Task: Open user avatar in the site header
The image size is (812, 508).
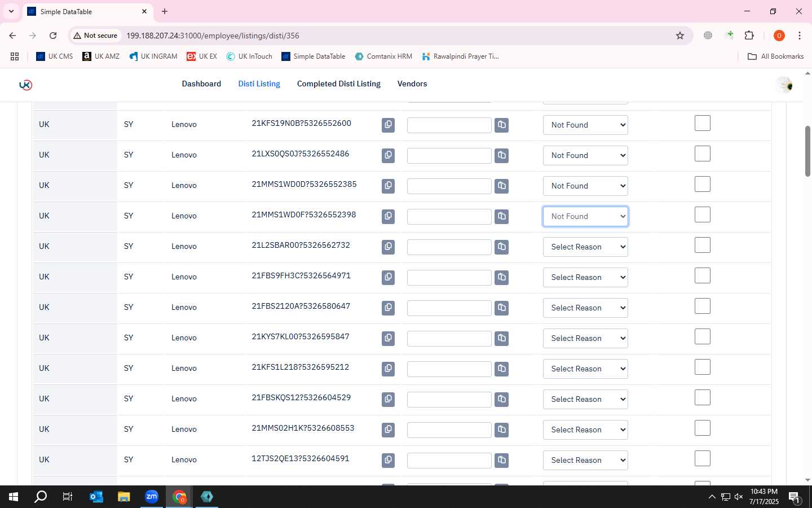Action: 784,85
